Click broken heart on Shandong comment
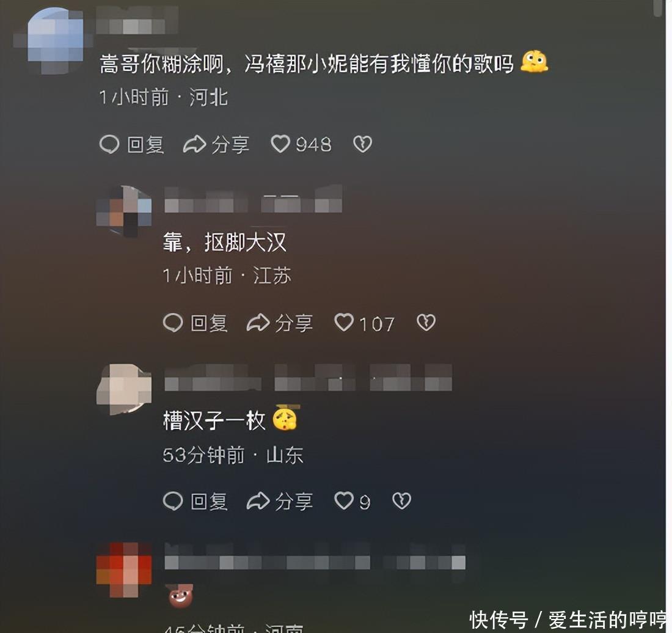672x633 pixels. click(401, 500)
